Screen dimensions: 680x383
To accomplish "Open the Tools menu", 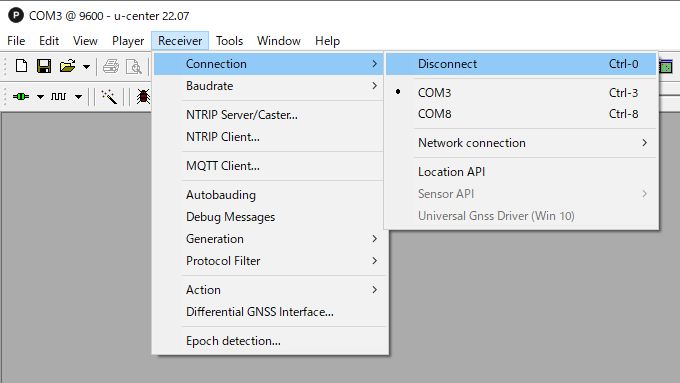I will coord(229,41).
